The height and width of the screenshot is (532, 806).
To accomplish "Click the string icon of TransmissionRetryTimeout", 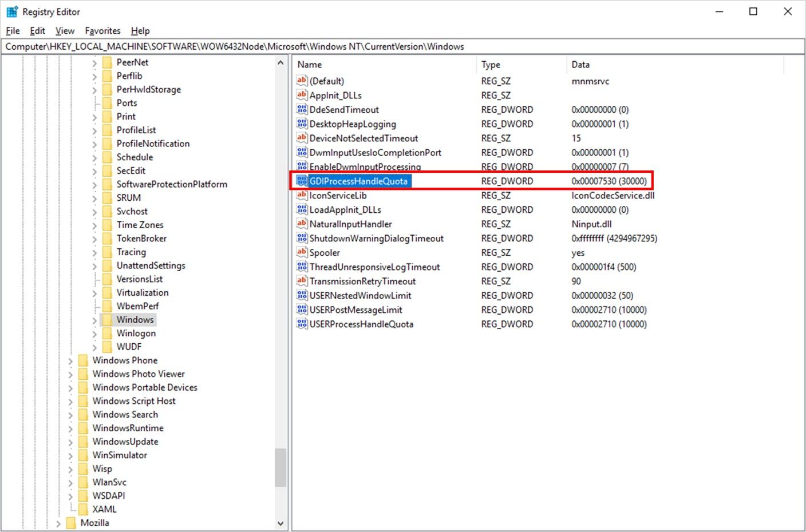I will click(x=302, y=281).
